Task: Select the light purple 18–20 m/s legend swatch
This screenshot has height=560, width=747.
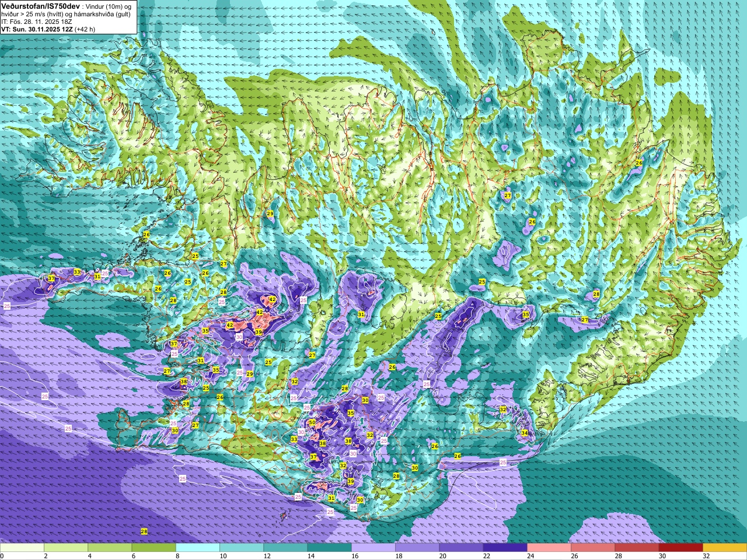Action: click(x=417, y=548)
